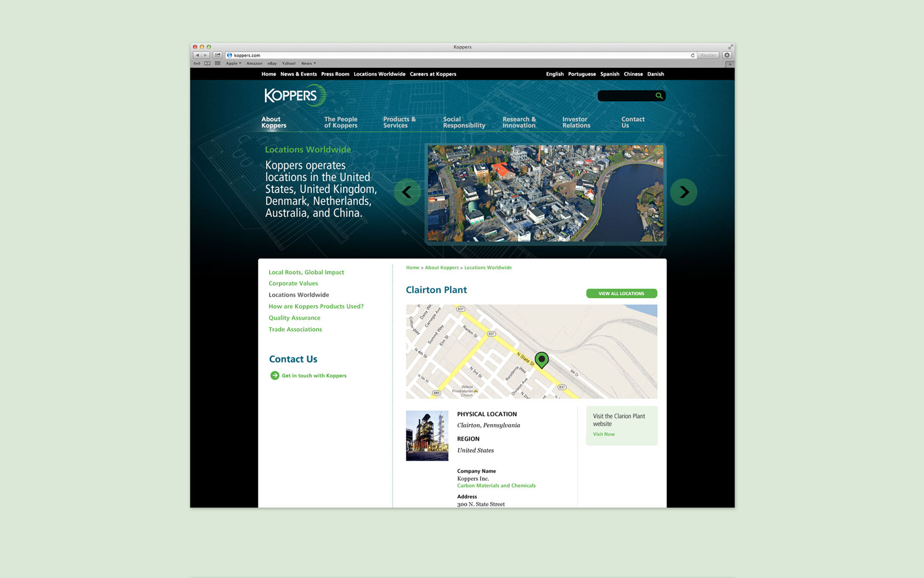The image size is (924, 578).
Task: Open the Top Sites grid icon
Action: [x=218, y=64]
